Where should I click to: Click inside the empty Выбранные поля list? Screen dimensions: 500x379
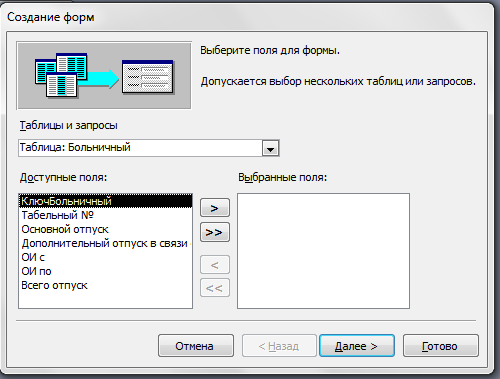pyautogui.click(x=323, y=251)
